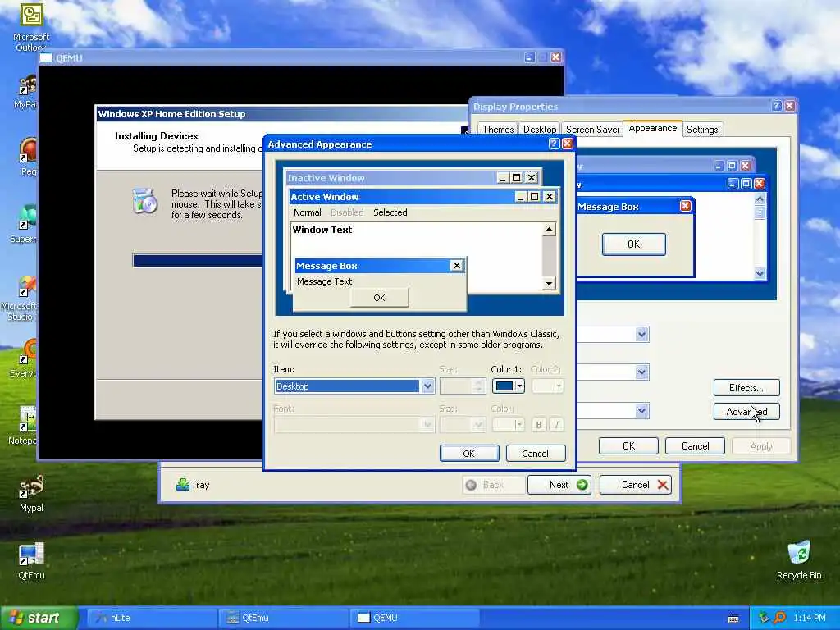
Task: Close the Advanced Appearance dialog
Action: pyautogui.click(x=568, y=143)
